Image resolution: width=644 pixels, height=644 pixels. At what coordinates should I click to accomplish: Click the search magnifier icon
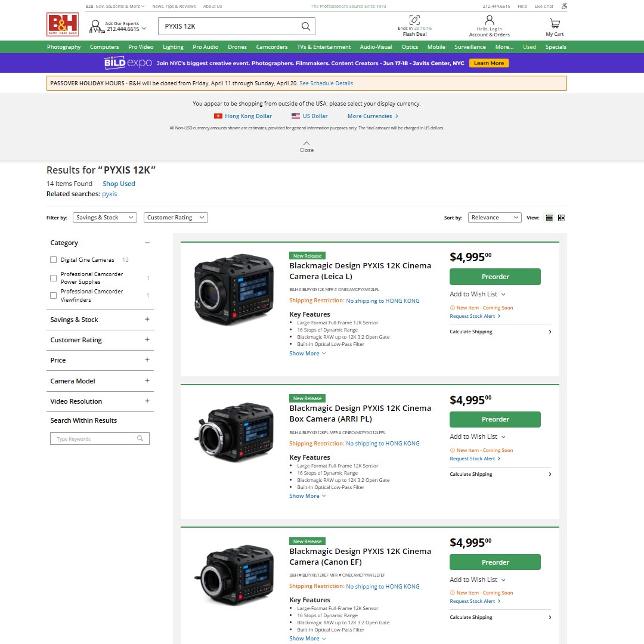tap(305, 26)
